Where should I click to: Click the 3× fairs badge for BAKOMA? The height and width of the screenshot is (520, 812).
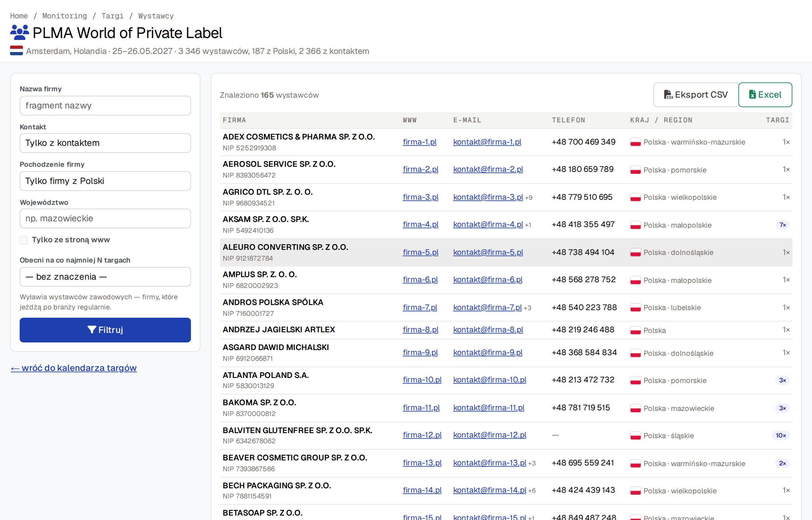(782, 408)
